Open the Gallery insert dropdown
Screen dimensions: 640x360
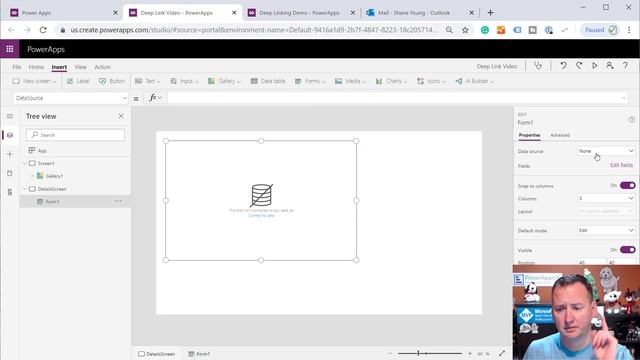(x=224, y=81)
